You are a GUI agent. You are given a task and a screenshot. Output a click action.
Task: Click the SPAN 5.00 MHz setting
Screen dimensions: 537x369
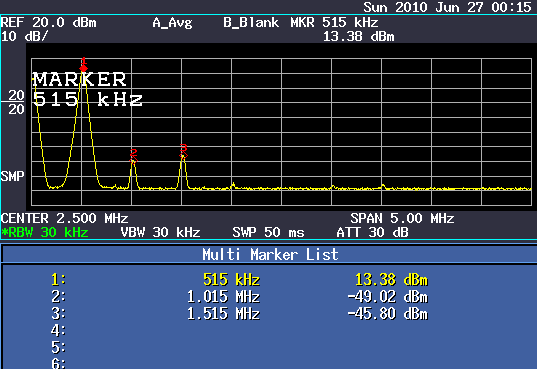402,219
